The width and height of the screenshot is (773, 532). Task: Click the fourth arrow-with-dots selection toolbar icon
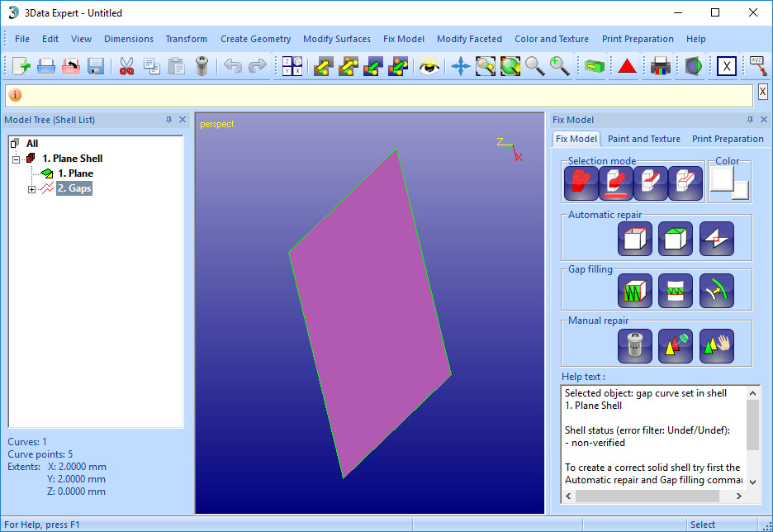pyautogui.click(x=398, y=65)
